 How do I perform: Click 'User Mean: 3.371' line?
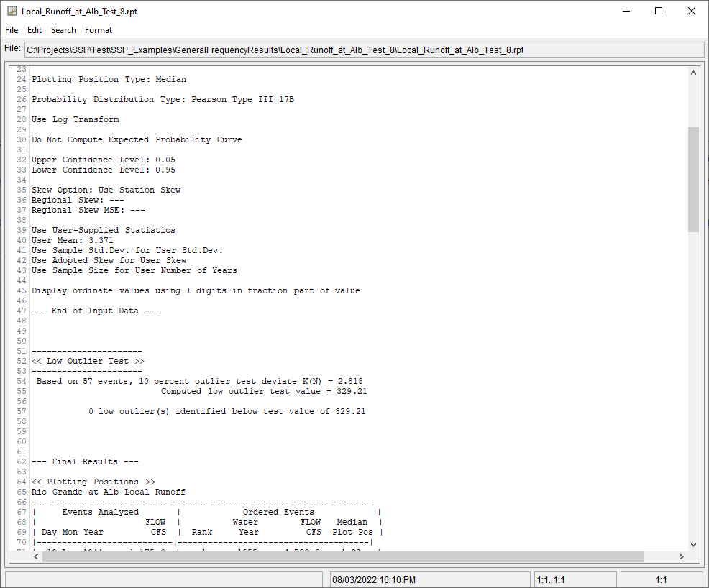73,240
